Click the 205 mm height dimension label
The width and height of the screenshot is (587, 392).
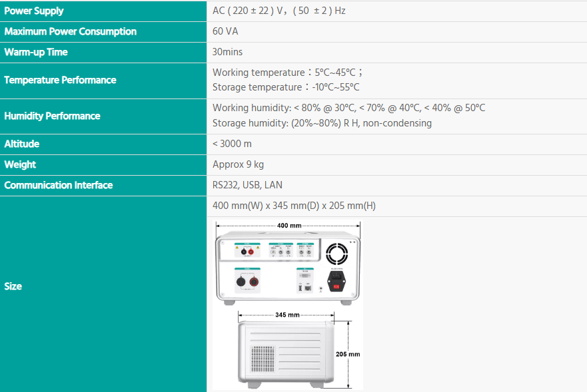[347, 354]
